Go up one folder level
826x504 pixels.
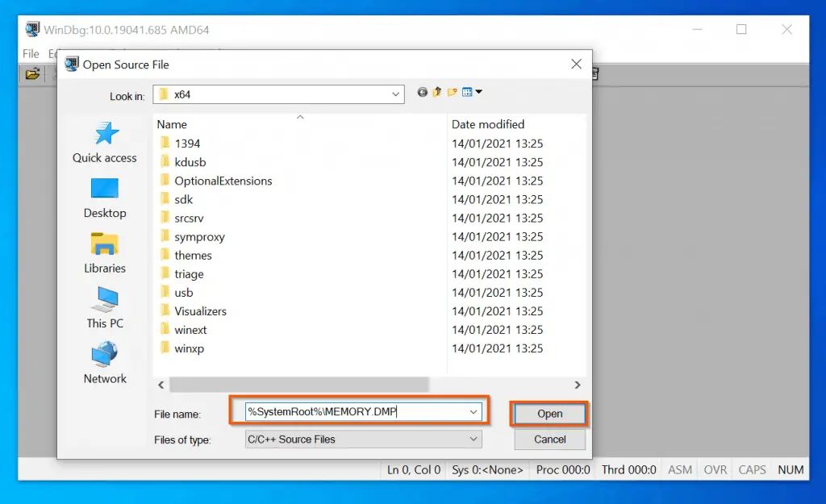437,93
